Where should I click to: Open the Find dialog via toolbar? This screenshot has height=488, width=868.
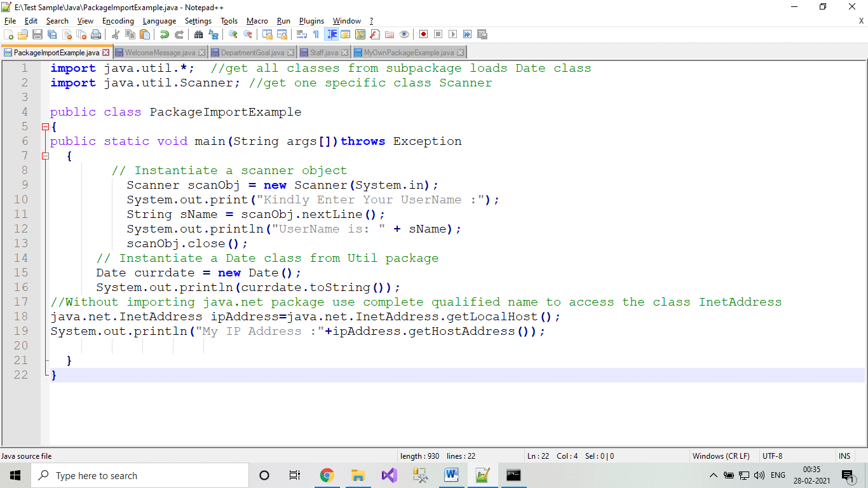tap(198, 34)
